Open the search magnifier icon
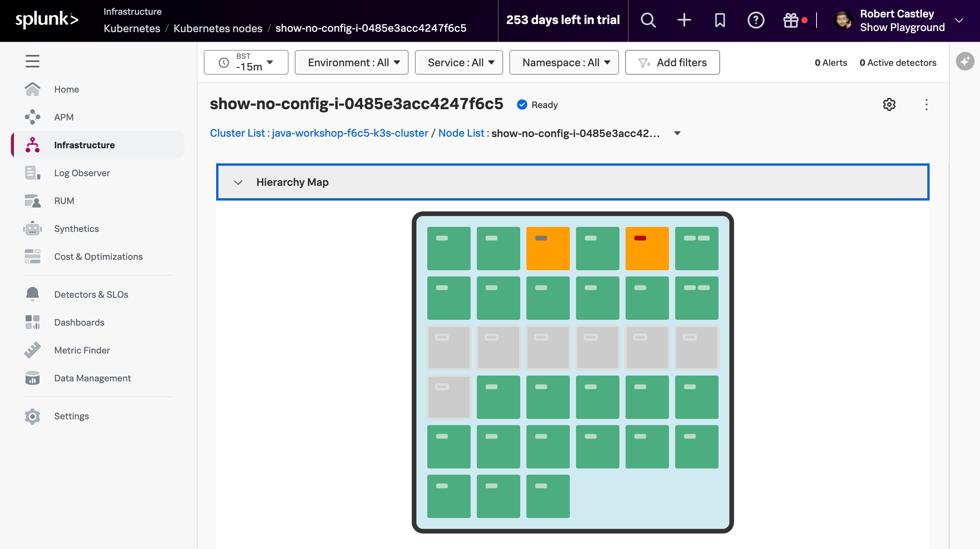 [x=648, y=20]
